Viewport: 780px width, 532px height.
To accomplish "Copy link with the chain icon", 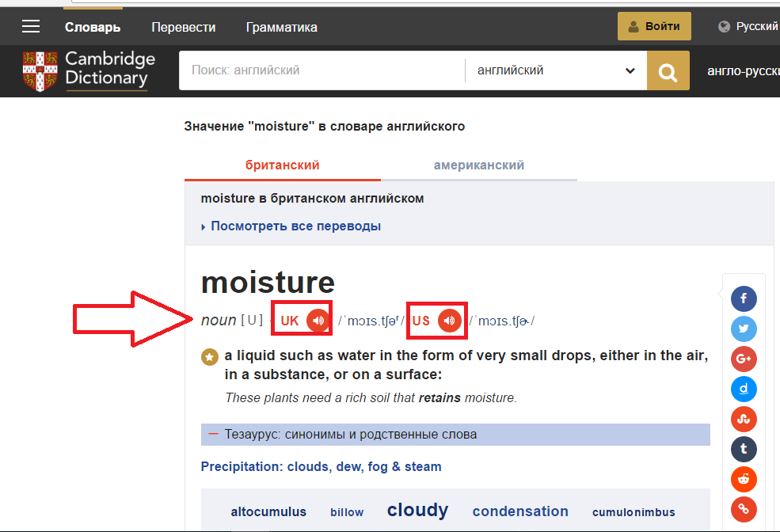I will pos(744,509).
